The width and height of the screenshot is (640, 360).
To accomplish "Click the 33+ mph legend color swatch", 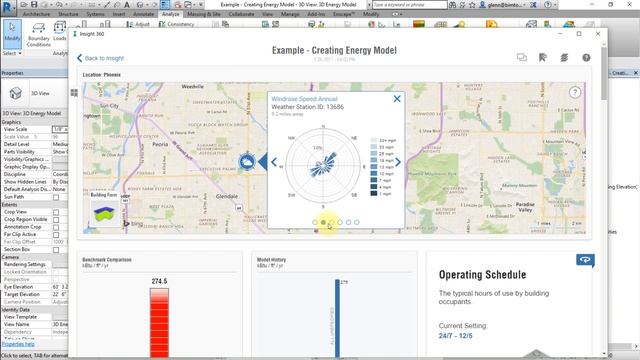I will pos(373,140).
